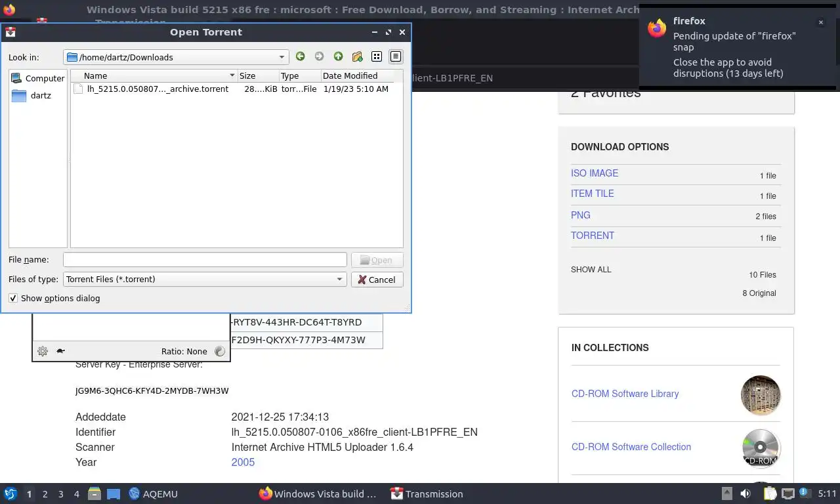Switch file dialog to detail view
The width and height of the screenshot is (840, 504).
396,56
